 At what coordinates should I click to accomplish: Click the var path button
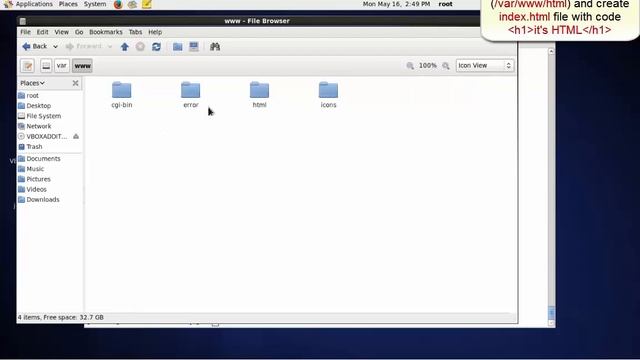click(62, 66)
